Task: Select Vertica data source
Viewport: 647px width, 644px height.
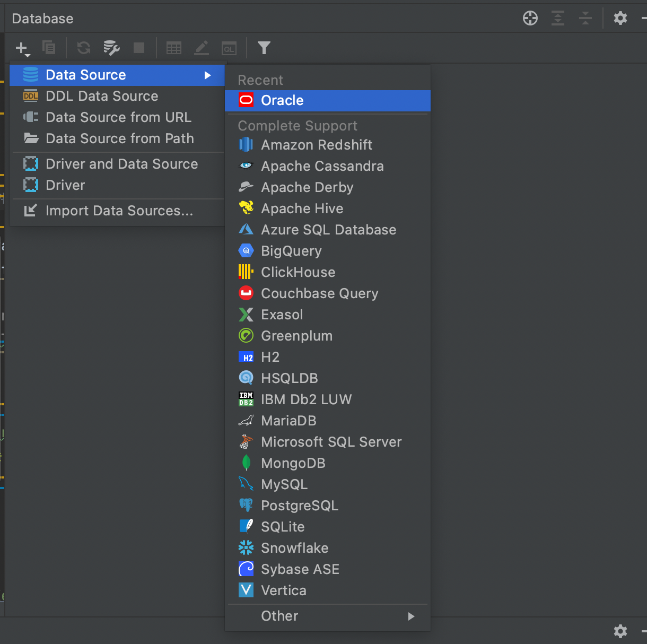Action: (328, 590)
